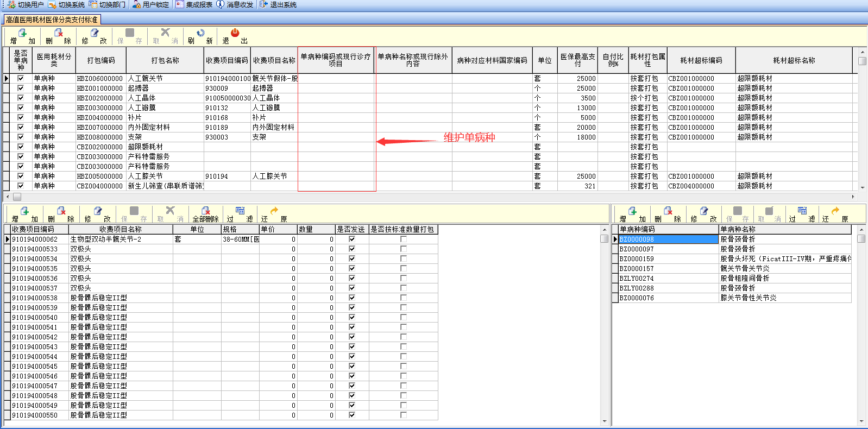The width and height of the screenshot is (868, 429).
Task: Open the 切换部门 menu item
Action: coord(107,5)
